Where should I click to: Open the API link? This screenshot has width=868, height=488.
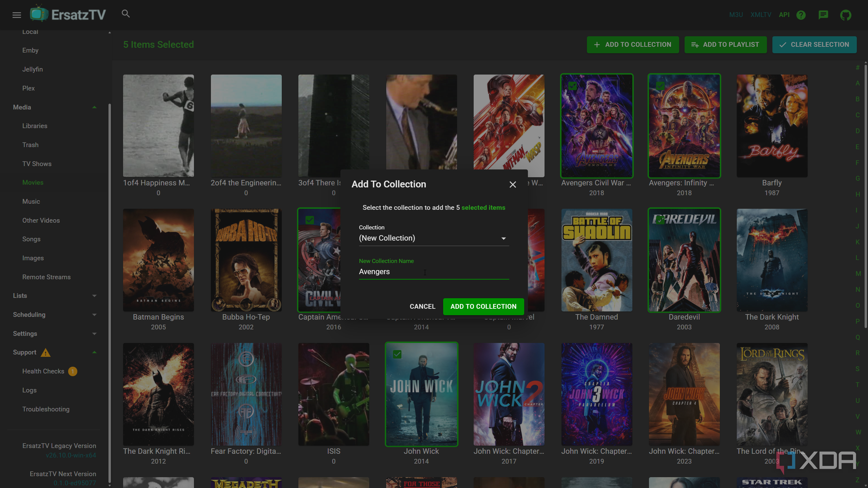(784, 15)
